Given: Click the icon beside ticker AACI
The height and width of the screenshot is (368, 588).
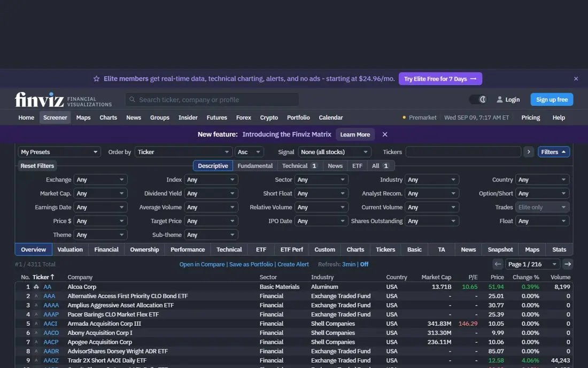Looking at the screenshot, I should click(36, 324).
